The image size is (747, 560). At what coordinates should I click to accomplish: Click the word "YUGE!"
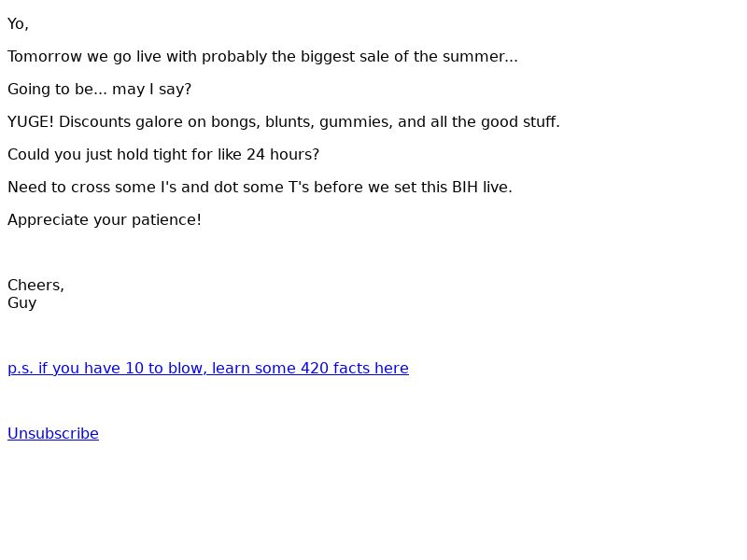coord(31,122)
